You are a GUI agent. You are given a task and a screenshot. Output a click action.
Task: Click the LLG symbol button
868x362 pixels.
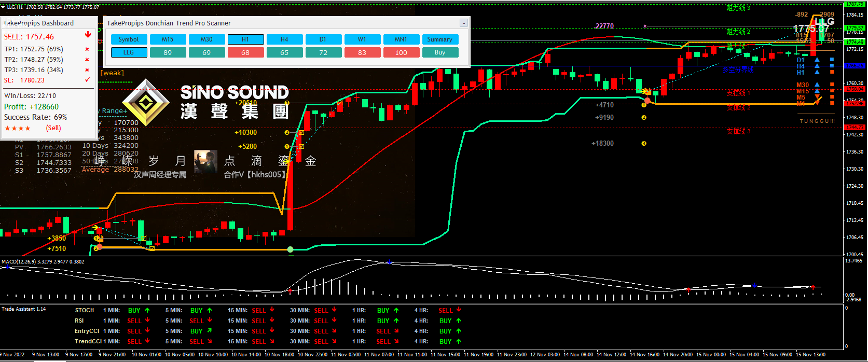tap(129, 52)
